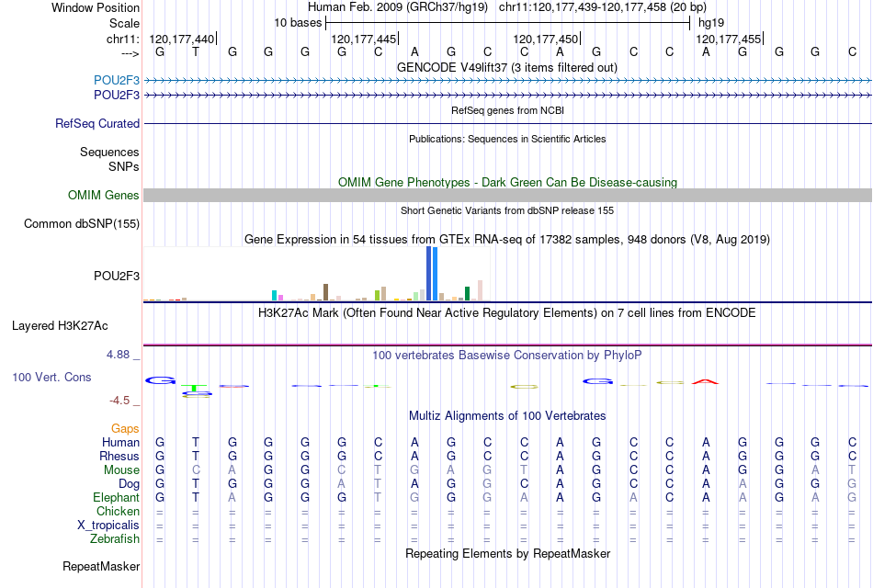Click the Short Genetic Variants from dbSNP title
The image size is (873, 588).
coord(507,210)
